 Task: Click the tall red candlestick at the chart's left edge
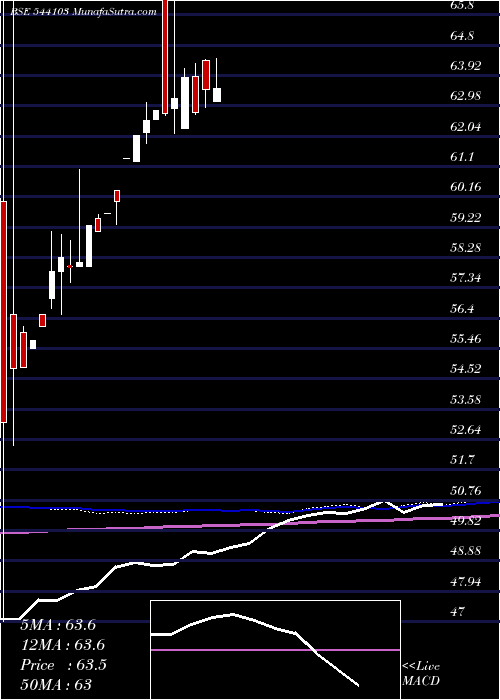4,312
